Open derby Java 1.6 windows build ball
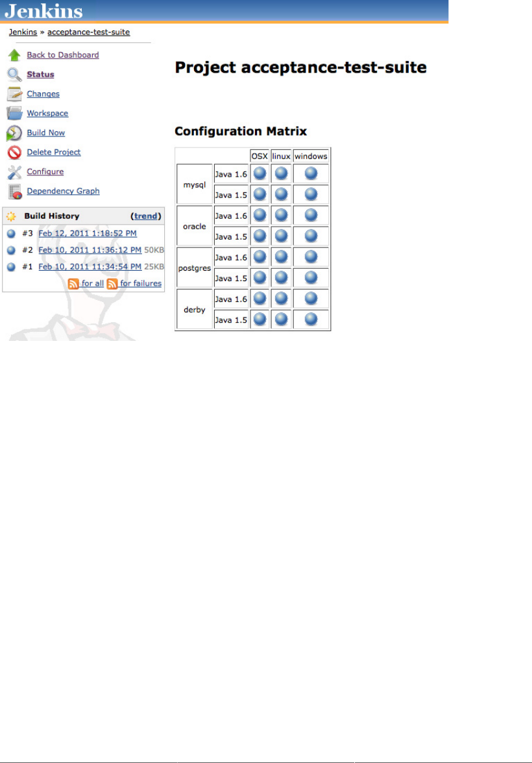Image resolution: width=532 pixels, height=763 pixels. point(311,298)
